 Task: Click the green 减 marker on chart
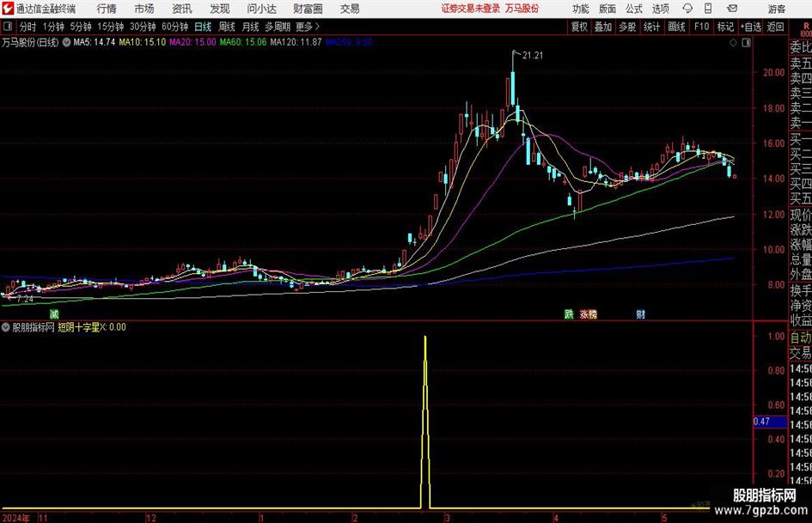[54, 313]
